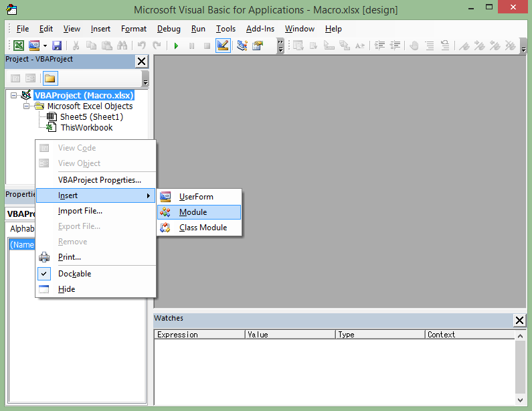Click the Clear All Bookmarks icon

[511, 46]
